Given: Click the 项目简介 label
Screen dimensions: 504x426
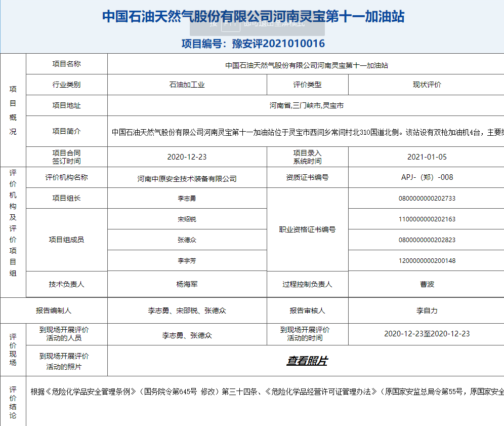Looking at the screenshot, I should [66, 131].
